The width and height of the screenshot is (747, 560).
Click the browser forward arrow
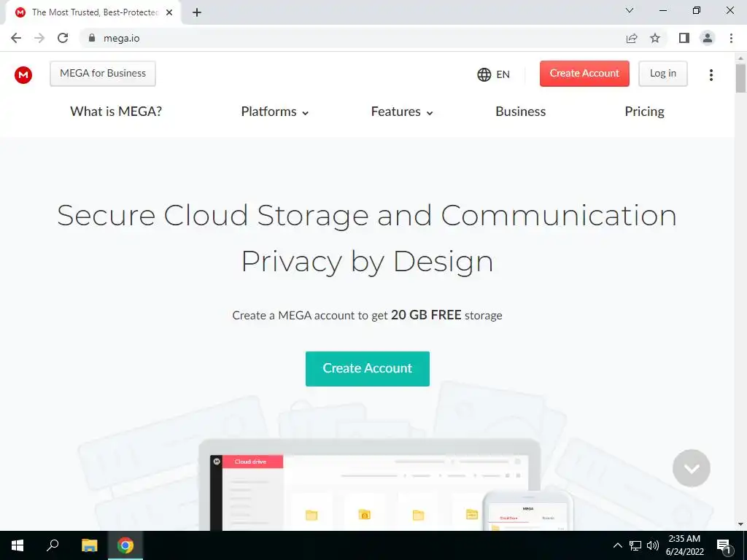point(39,38)
